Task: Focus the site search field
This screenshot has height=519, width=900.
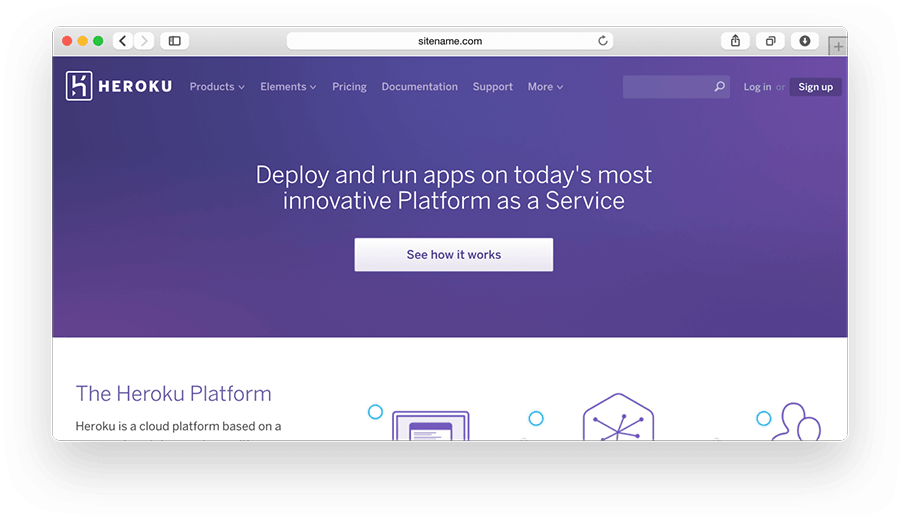Action: pyautogui.click(x=676, y=87)
